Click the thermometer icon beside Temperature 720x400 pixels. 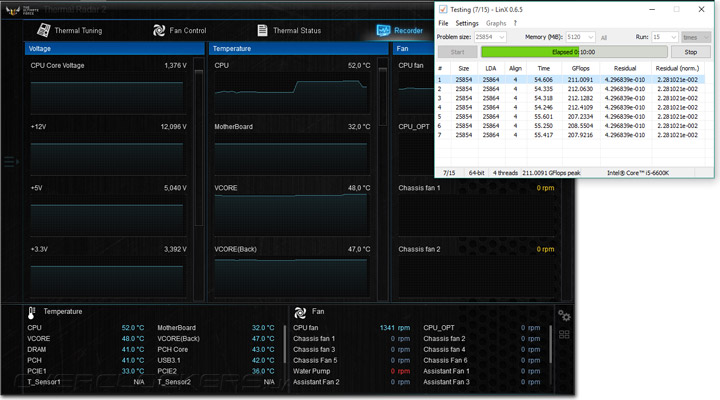pos(31,312)
